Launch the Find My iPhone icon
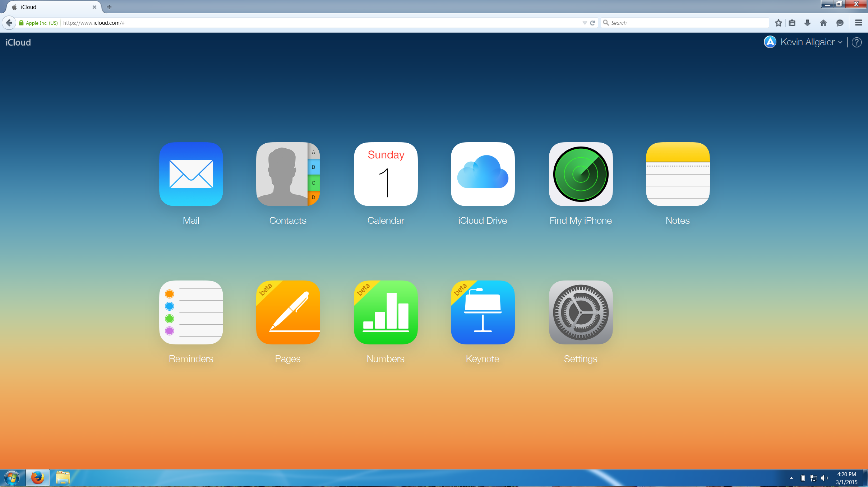 pos(581,174)
